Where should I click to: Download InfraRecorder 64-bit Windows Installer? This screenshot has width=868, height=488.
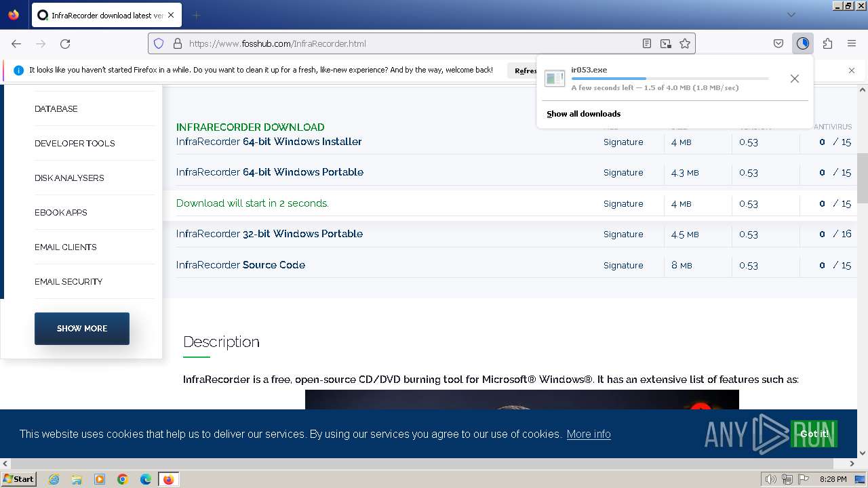point(269,142)
